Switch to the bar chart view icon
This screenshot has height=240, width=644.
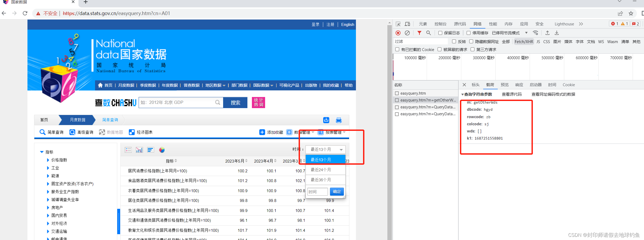(139, 150)
